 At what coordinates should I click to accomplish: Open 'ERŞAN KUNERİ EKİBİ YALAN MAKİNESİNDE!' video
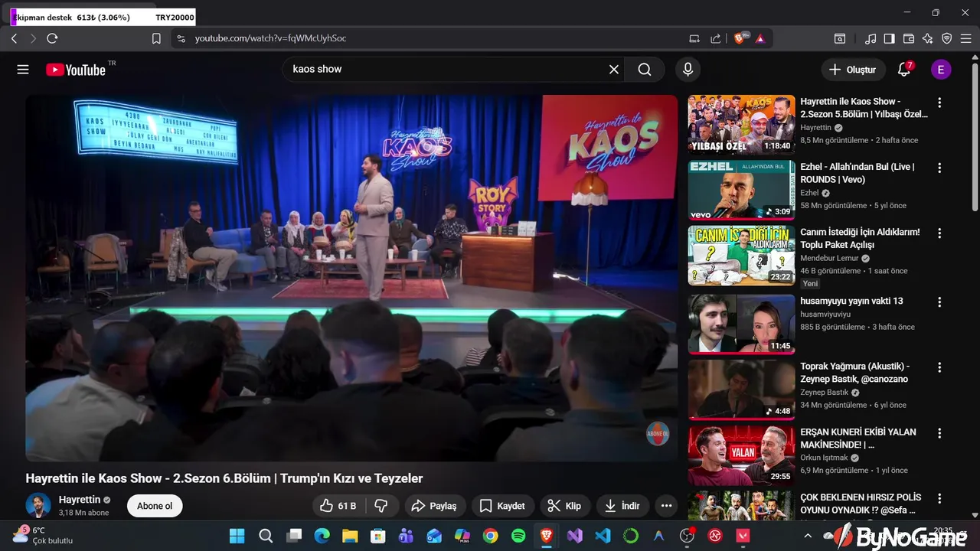(858, 438)
